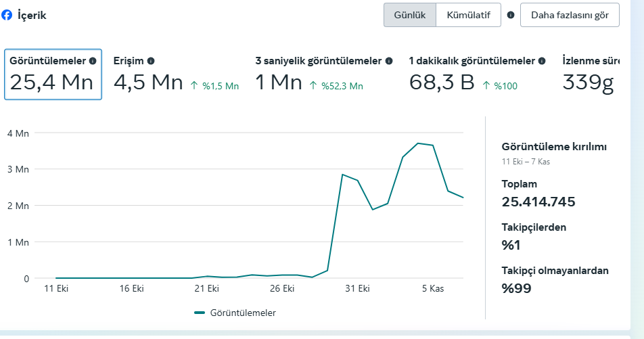Click the Takipçi olmayanlardan %99 value
The height and width of the screenshot is (339, 644).
pos(516,288)
